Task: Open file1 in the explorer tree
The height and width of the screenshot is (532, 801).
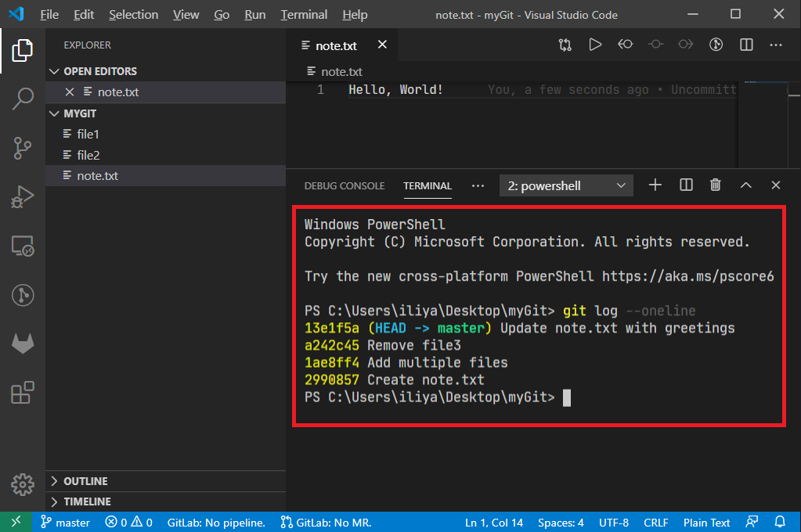Action: pos(165,134)
